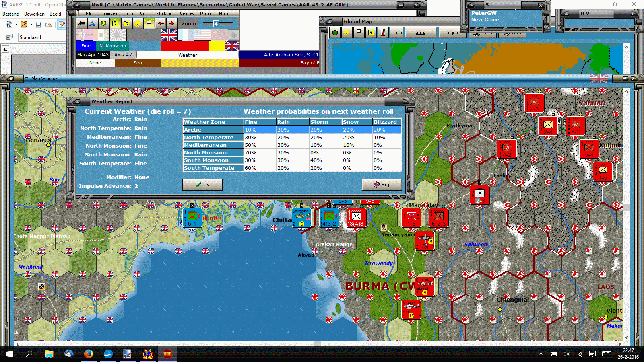Expand the Open file dropdown arrow
The height and width of the screenshot is (362, 644).
[x=31, y=25]
